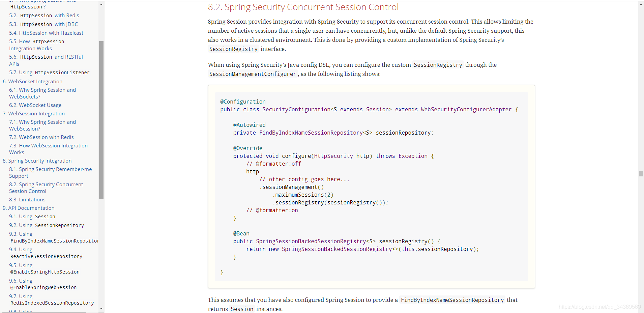The width and height of the screenshot is (644, 313).
Task: Click the // @formatter:off comment
Action: point(274,164)
